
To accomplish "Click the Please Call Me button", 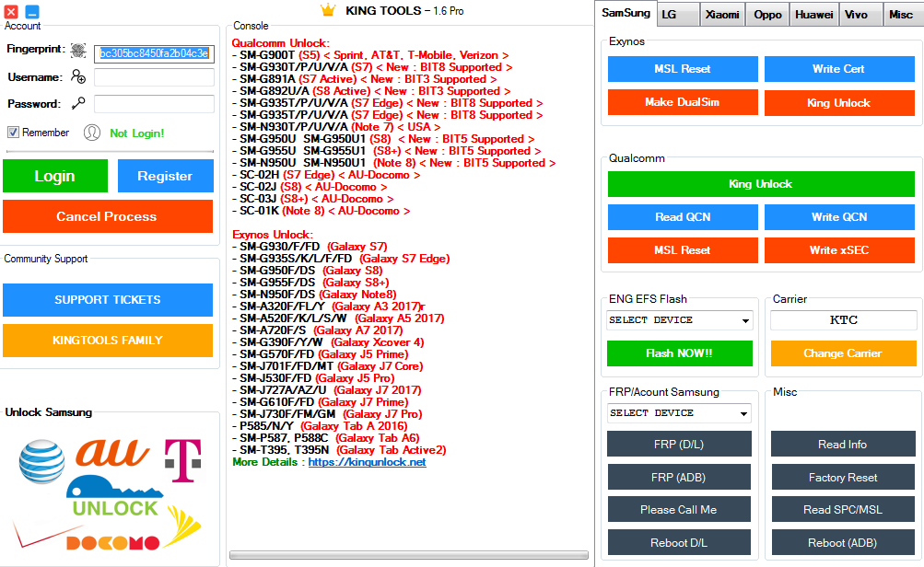I will pos(679,509).
